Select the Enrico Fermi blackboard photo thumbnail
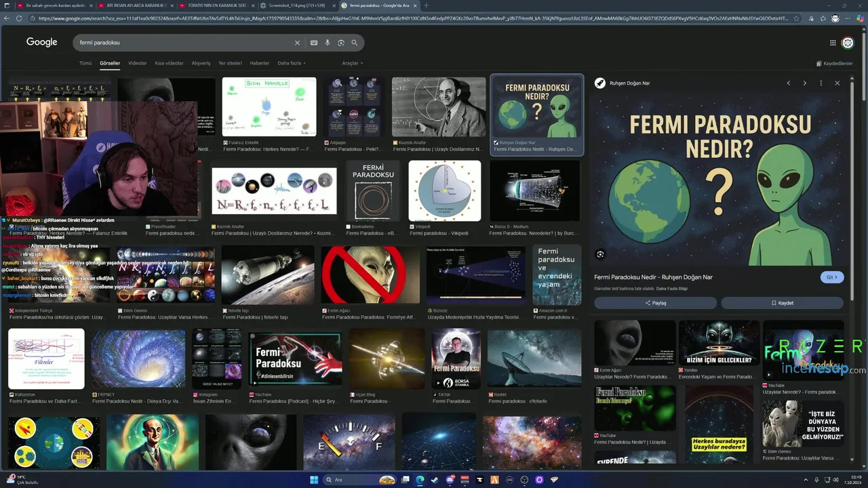This screenshot has width=868, height=488. (x=439, y=107)
